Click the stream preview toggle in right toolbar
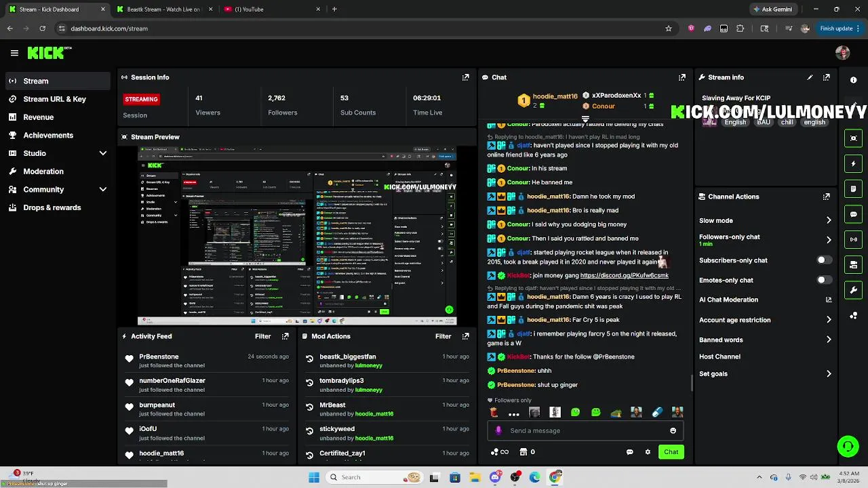Image resolution: width=868 pixels, height=488 pixels. [x=853, y=138]
